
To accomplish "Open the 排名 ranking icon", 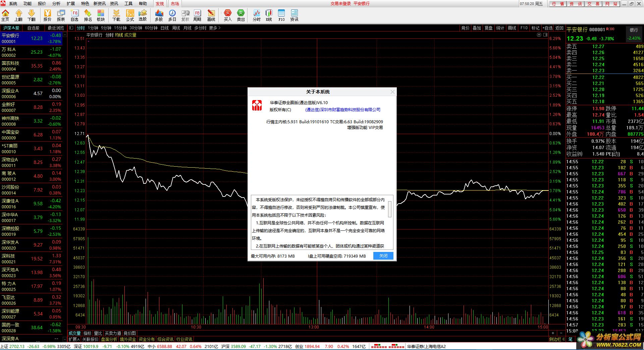I will [88, 15].
